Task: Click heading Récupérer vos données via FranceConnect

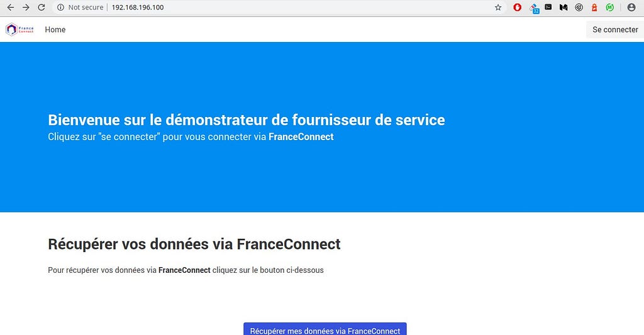Action: 194,244
